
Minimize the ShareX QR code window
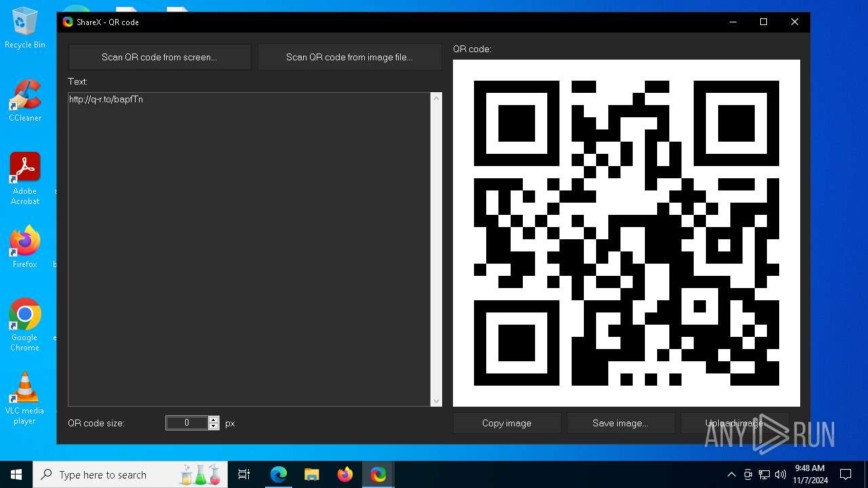point(733,22)
